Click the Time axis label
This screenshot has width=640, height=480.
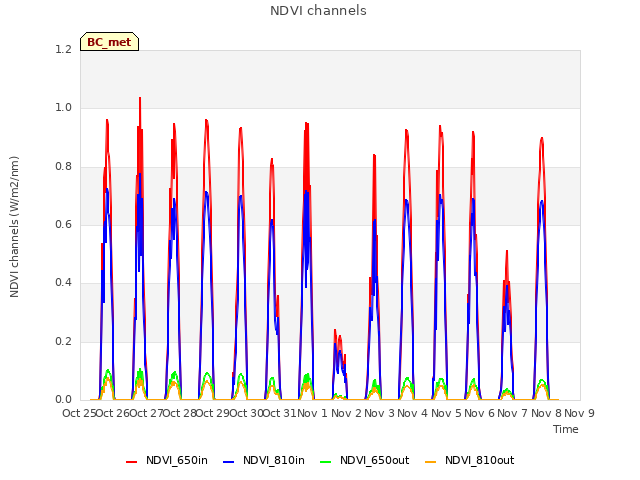(x=566, y=429)
